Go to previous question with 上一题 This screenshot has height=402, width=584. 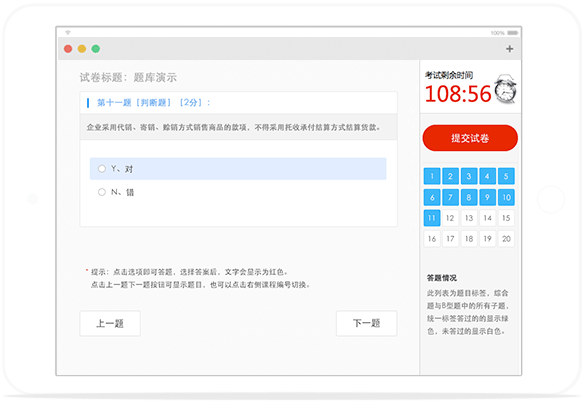point(110,323)
